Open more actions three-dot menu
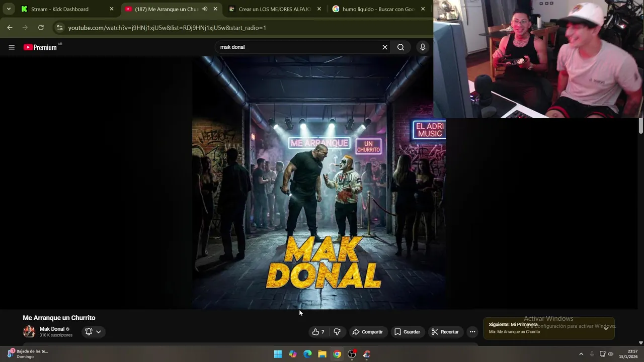Screen dimensions: 644x362 coord(472,332)
